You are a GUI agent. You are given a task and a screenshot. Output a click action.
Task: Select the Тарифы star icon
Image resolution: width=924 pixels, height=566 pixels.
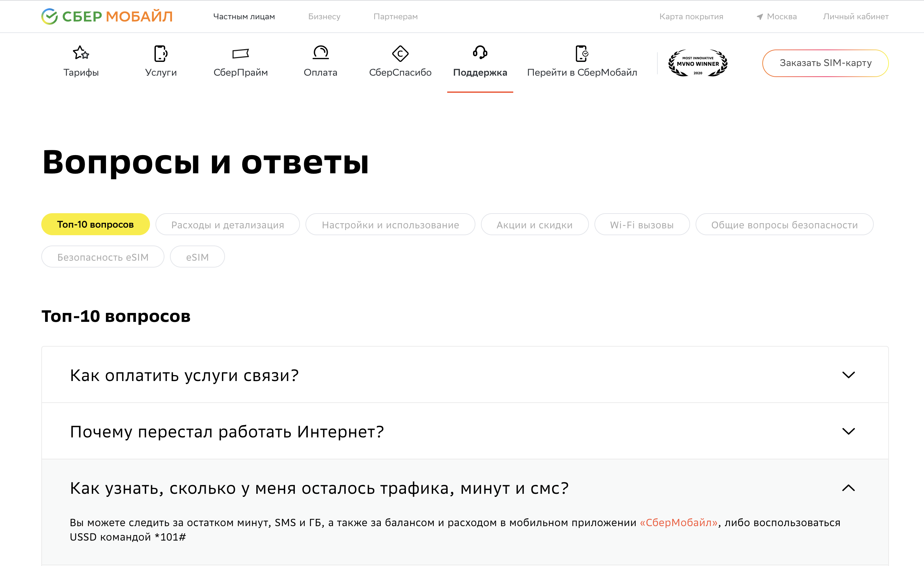pyautogui.click(x=82, y=54)
